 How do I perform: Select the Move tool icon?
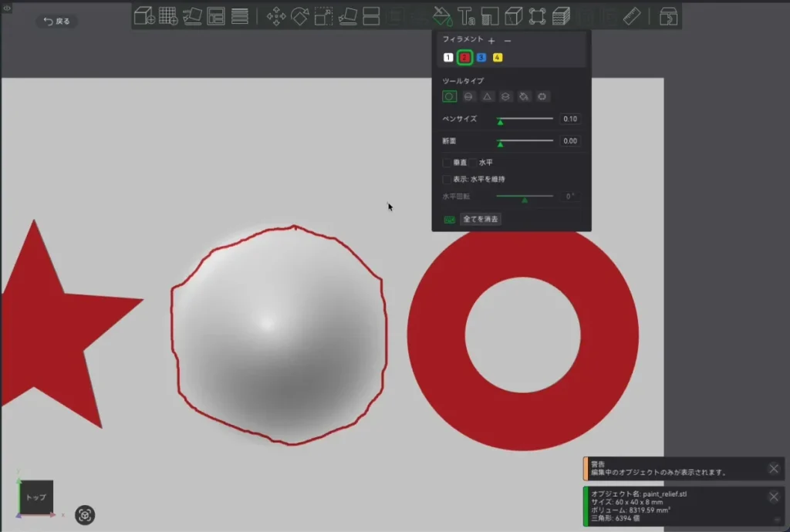click(276, 17)
